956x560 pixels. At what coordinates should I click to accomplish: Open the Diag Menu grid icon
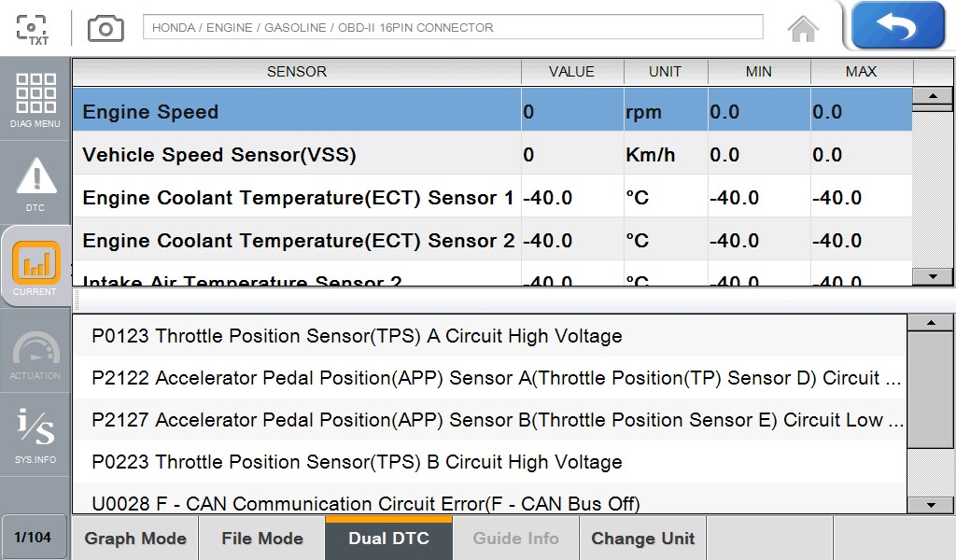pyautogui.click(x=35, y=99)
